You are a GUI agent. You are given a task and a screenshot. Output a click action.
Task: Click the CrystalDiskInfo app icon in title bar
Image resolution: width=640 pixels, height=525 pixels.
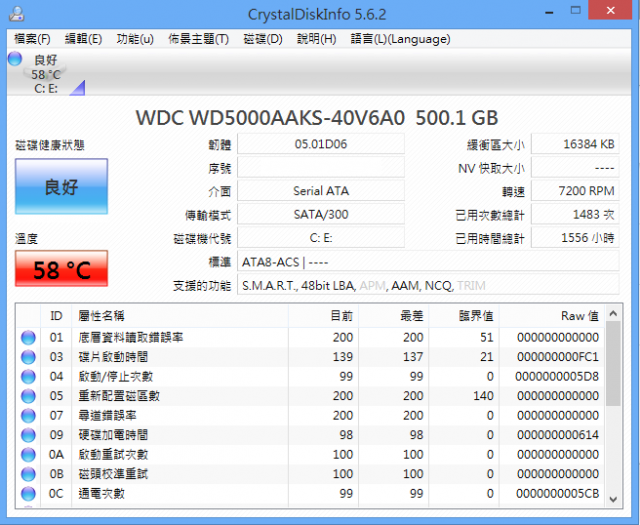tap(17, 14)
